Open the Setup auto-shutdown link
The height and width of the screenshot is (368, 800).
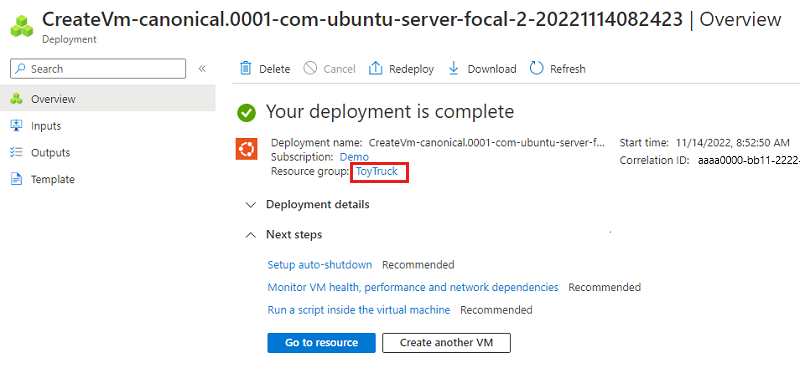320,265
